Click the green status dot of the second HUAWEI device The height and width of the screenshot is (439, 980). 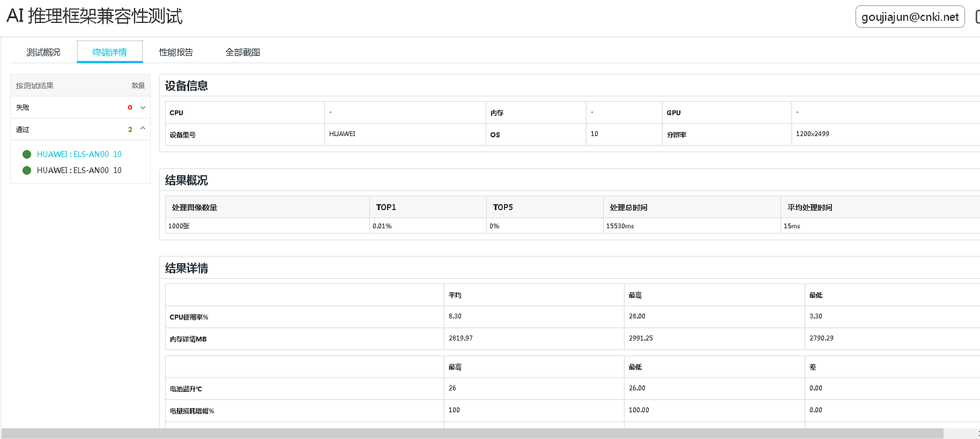pos(26,170)
